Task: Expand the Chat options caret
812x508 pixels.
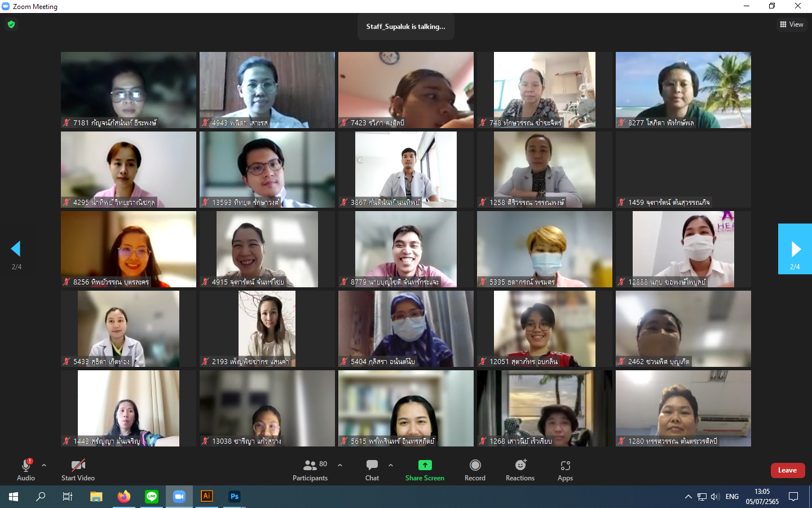Action: [x=391, y=465]
